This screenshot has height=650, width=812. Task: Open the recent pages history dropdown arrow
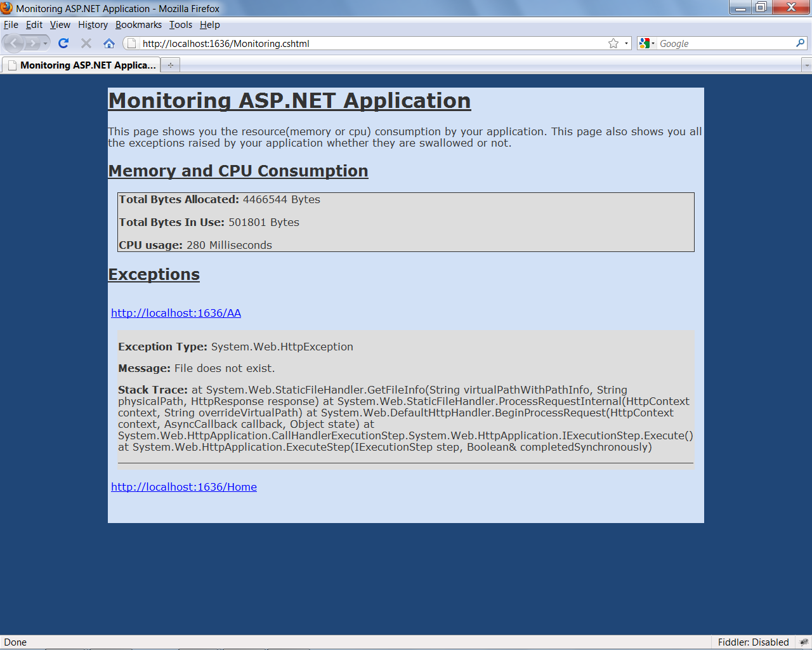pos(45,43)
